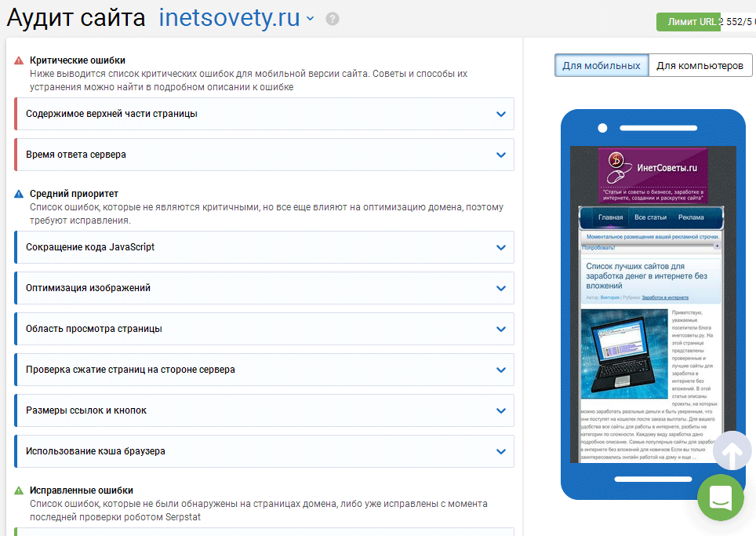The width and height of the screenshot is (756, 536).
Task: Expand Сокращение кода JavaScript section
Action: [x=264, y=247]
